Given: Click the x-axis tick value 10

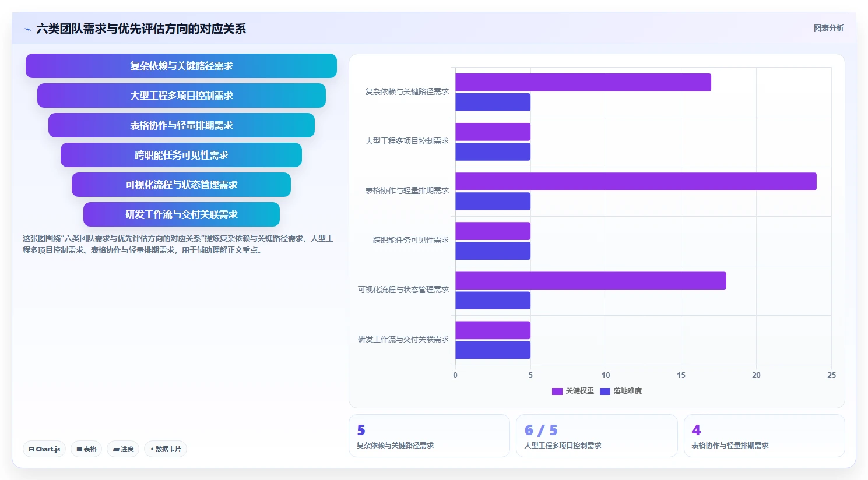Looking at the screenshot, I should click(x=606, y=375).
